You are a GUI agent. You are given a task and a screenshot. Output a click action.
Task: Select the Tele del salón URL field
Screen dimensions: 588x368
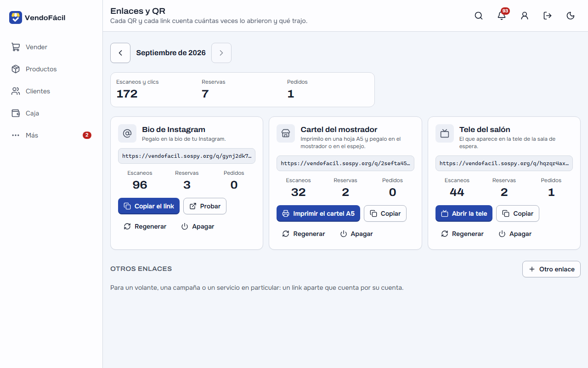click(504, 163)
